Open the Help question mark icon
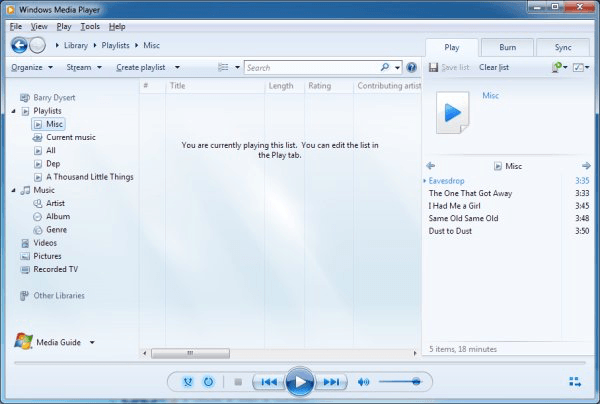 pyautogui.click(x=411, y=68)
